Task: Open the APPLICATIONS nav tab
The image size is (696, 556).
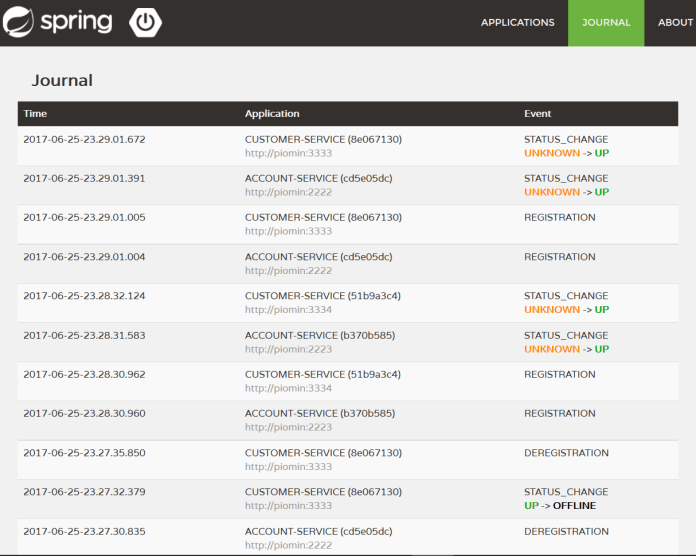Action: coord(517,23)
